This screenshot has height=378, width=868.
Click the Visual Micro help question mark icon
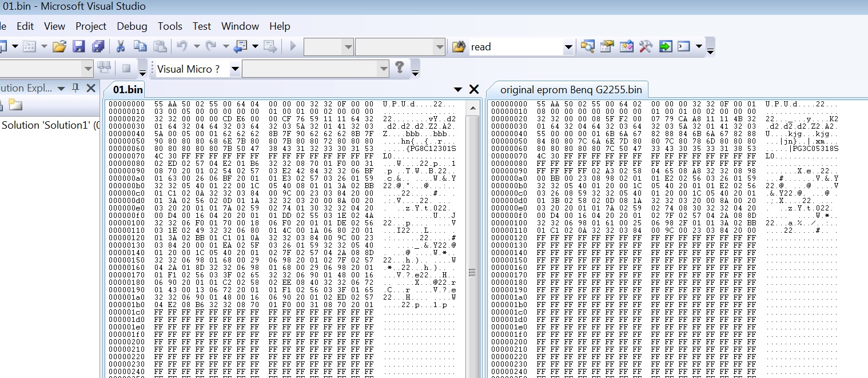[x=400, y=67]
